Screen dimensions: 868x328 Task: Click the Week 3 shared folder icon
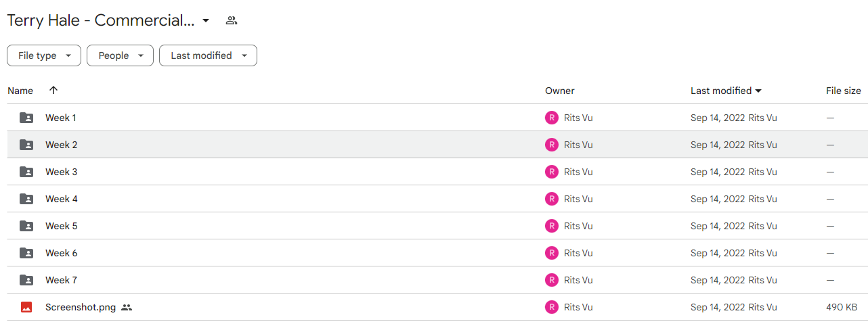26,172
